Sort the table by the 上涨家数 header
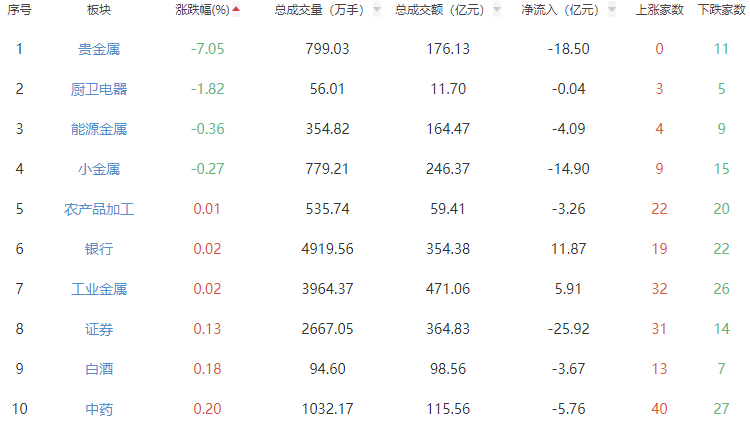 pos(659,10)
